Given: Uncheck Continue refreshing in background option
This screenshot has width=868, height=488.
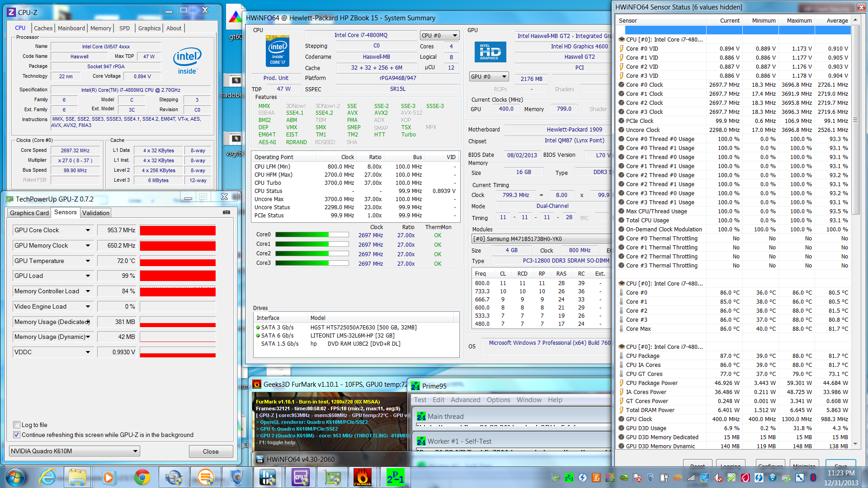Looking at the screenshot, I should (x=17, y=435).
